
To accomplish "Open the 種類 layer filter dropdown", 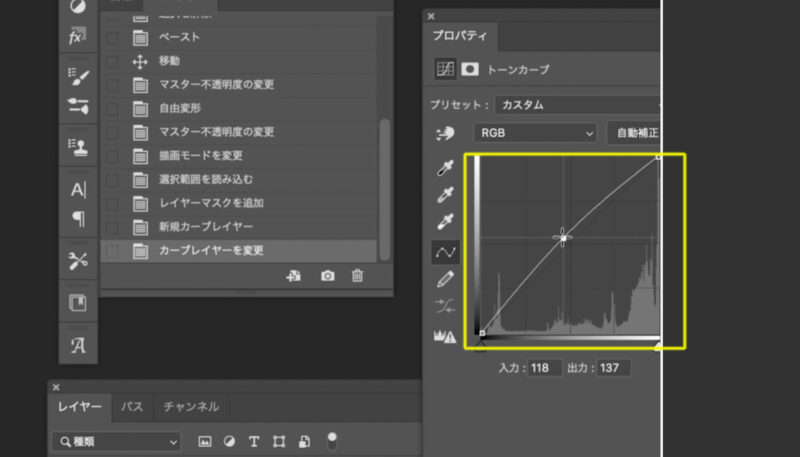I will point(116,441).
